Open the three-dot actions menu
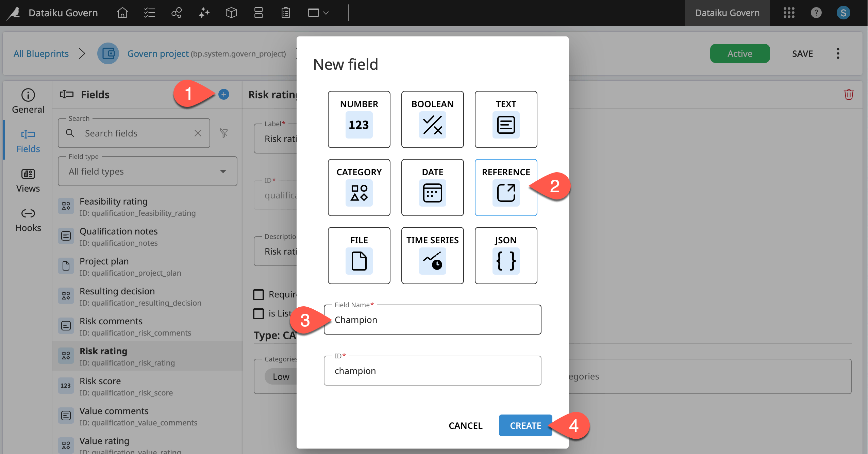This screenshot has width=868, height=454. [x=838, y=53]
